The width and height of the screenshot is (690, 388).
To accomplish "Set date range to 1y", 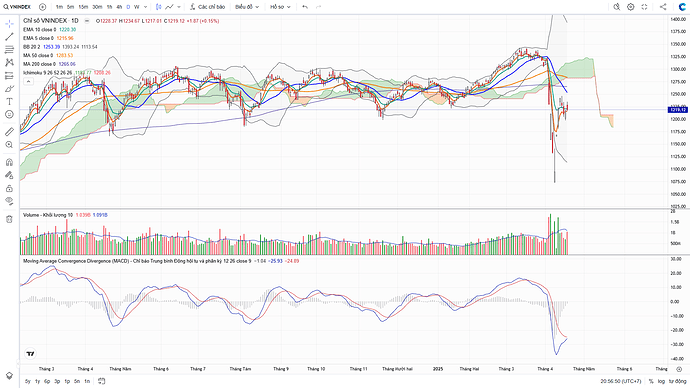I will point(37,381).
